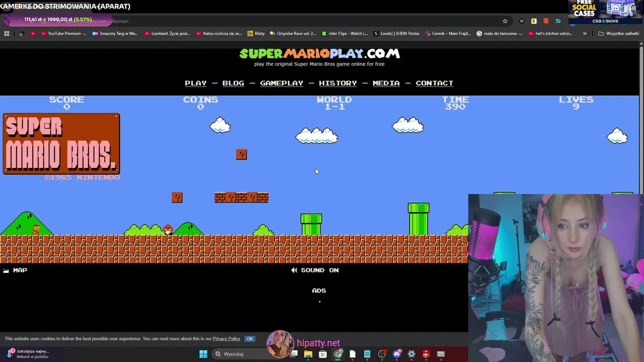Click the MAP icon below the game

[x=6, y=270]
